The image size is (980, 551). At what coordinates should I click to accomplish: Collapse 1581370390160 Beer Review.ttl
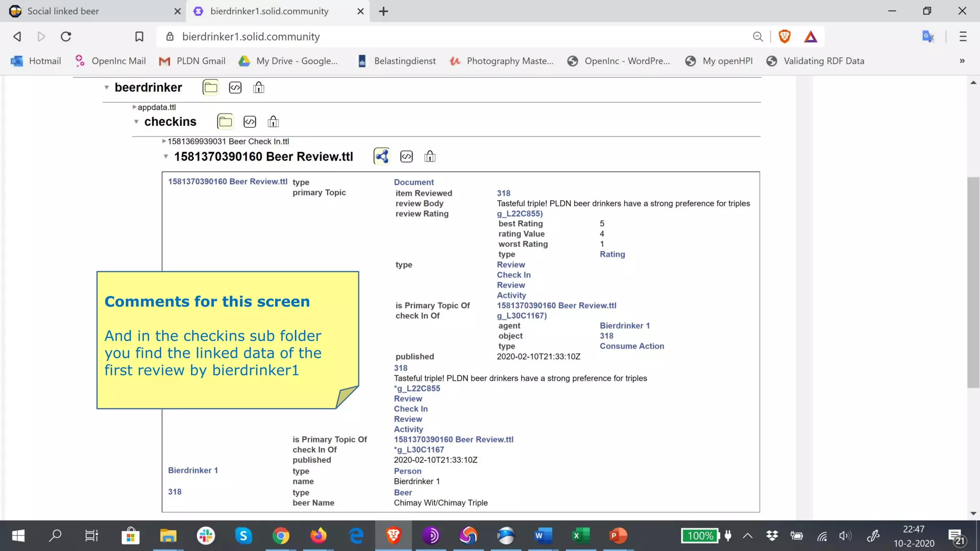click(x=166, y=156)
